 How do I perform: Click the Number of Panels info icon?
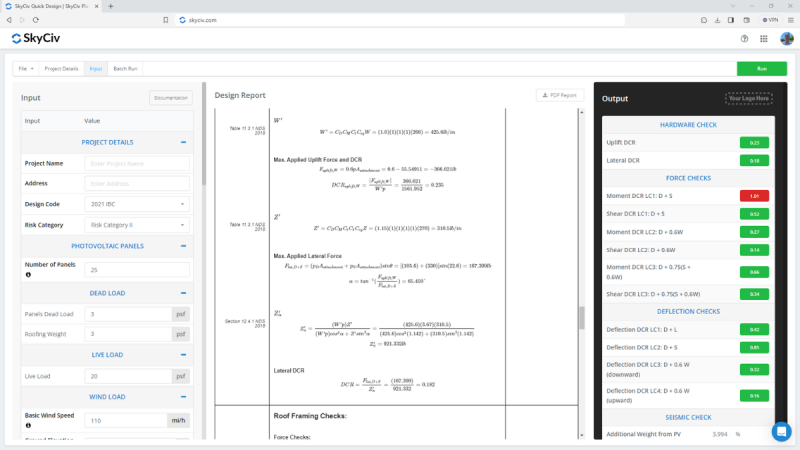coord(28,275)
